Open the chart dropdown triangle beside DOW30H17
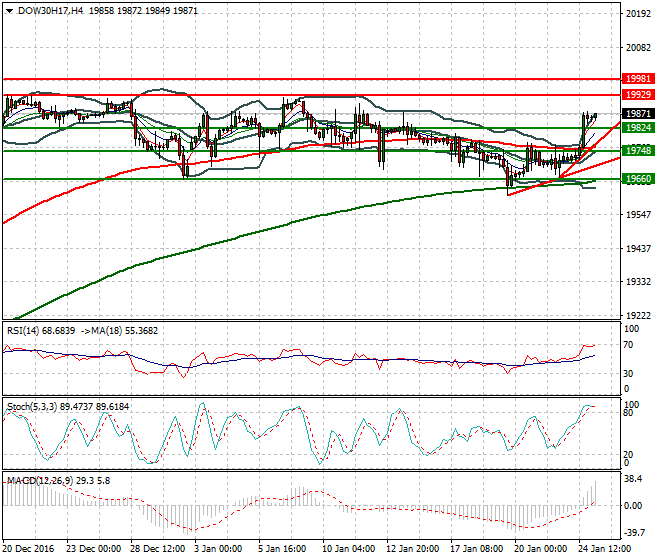 (x=9, y=11)
